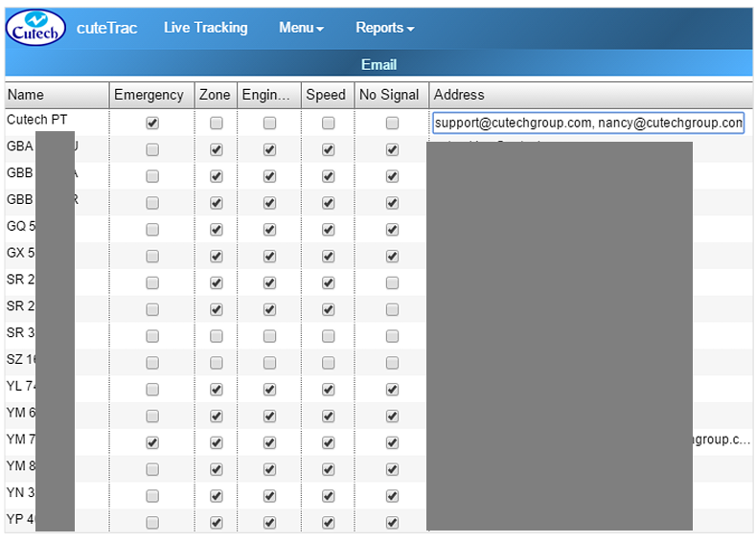Enable Speed alert for Cutech PT

click(x=328, y=123)
